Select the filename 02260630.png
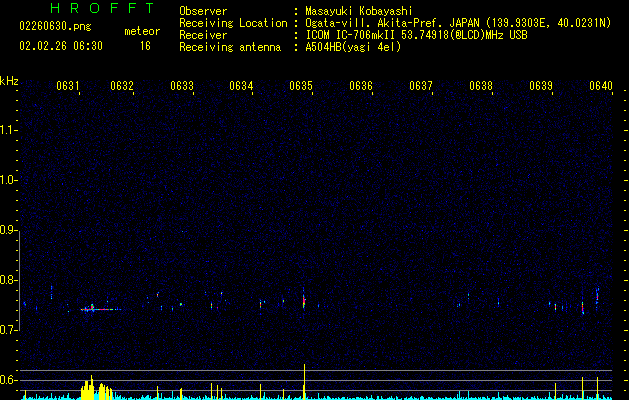Image resolution: width=629 pixels, height=400 pixels. (x=55, y=26)
